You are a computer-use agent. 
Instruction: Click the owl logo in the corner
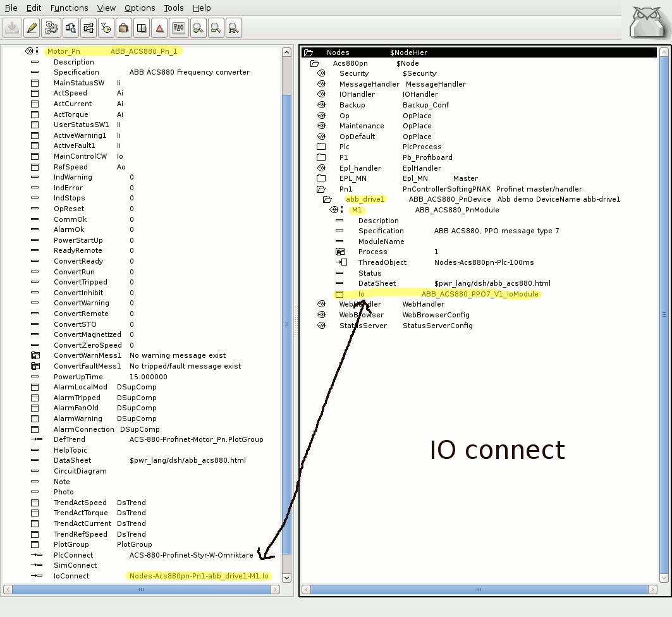(649, 21)
